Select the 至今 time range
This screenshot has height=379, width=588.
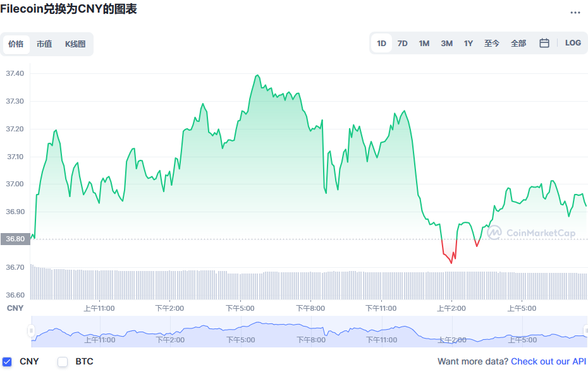492,44
